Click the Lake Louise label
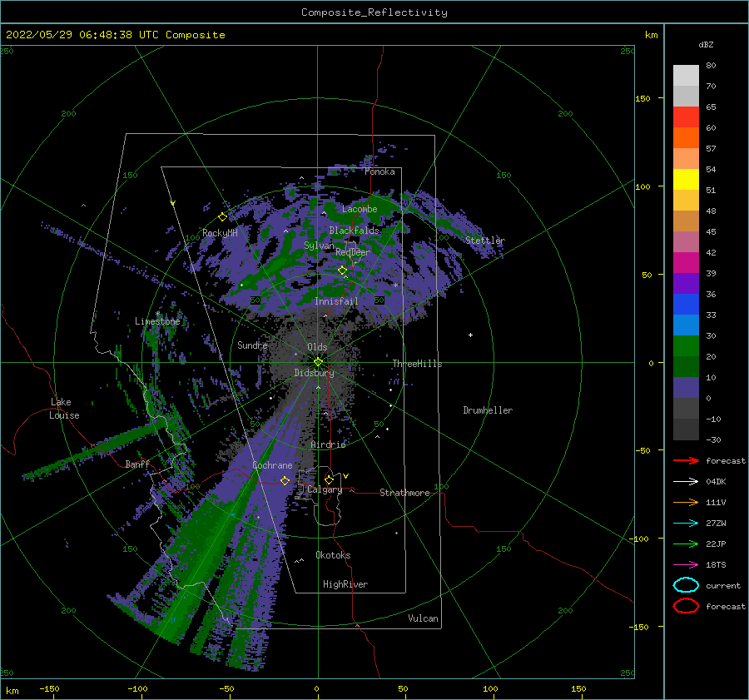Image resolution: width=749 pixels, height=700 pixels. (64, 409)
